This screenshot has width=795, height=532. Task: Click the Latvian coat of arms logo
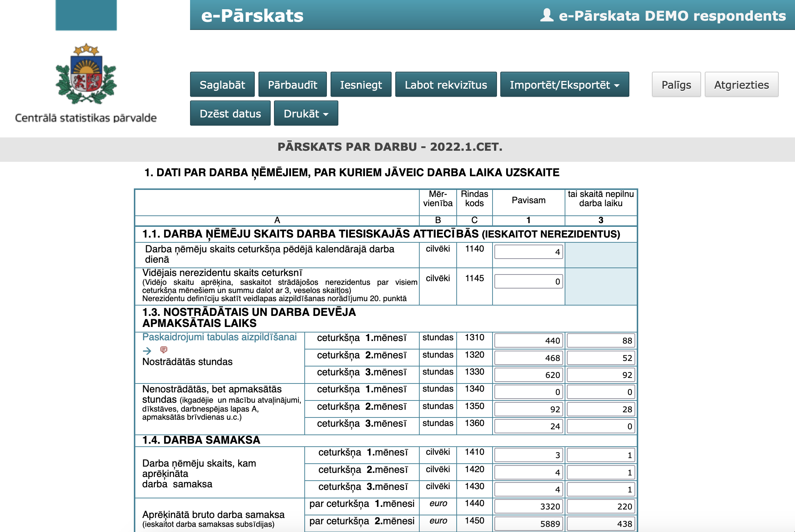86,74
